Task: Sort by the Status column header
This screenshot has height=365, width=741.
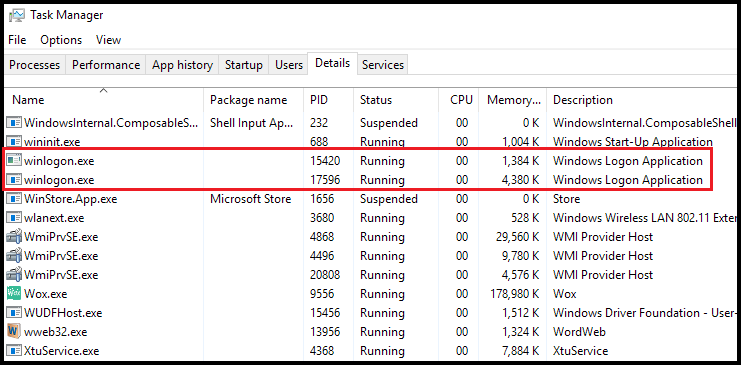Action: click(396, 100)
